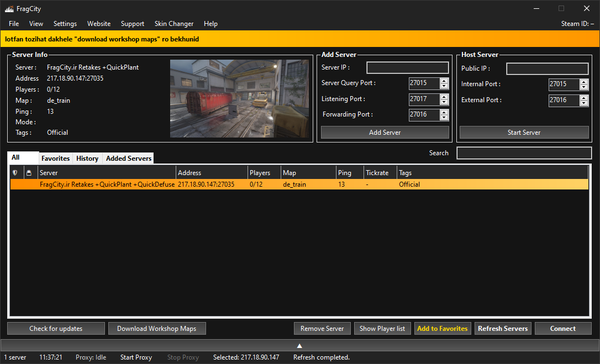Image resolution: width=600 pixels, height=364 pixels.
Task: Open the Help menu
Action: pos(210,24)
